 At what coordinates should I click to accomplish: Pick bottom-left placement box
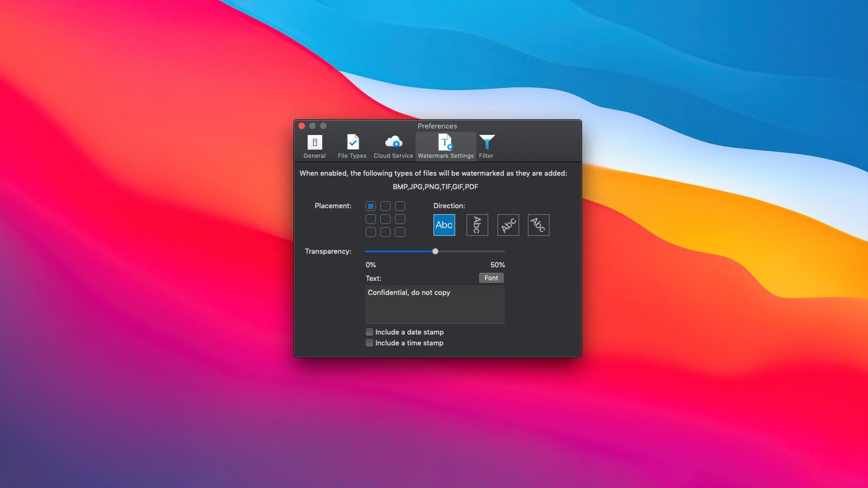(x=371, y=232)
